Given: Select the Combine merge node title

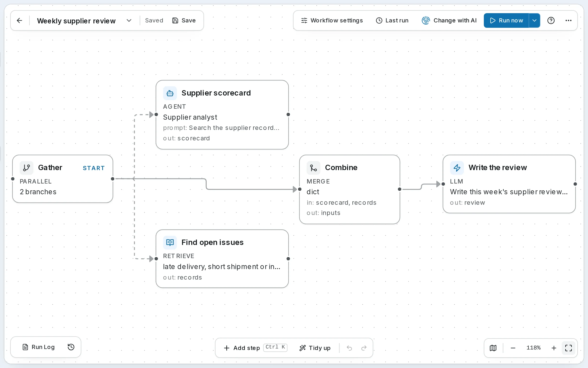Looking at the screenshot, I should point(341,168).
